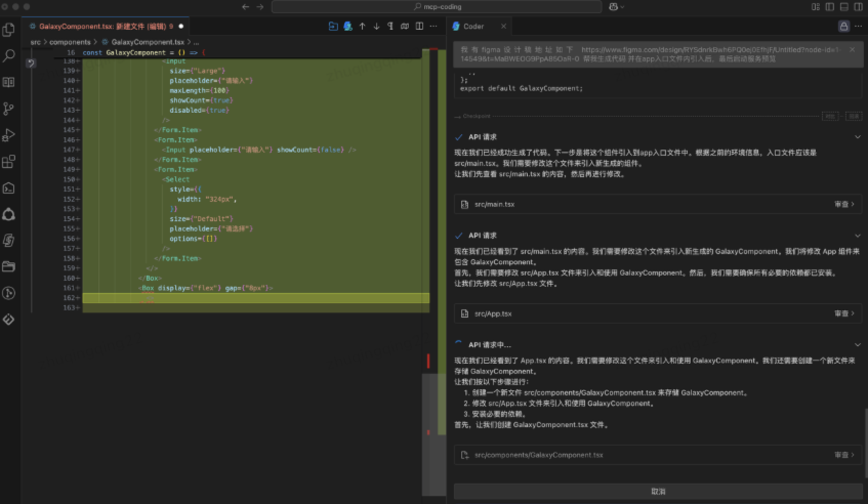Open the Source Control view
The height and width of the screenshot is (504, 868).
9,109
